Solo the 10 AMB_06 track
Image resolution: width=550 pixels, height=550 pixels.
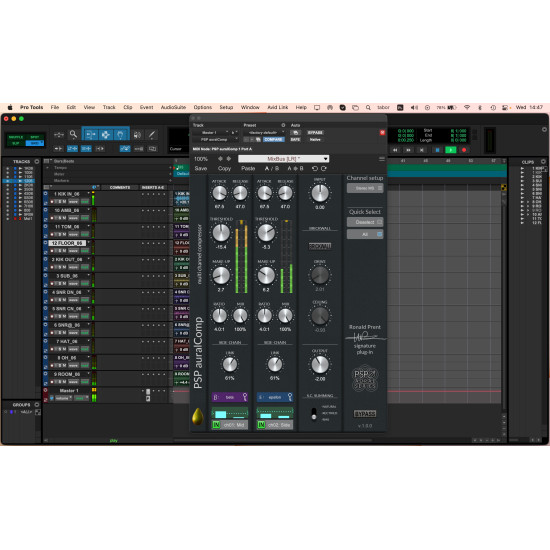coord(60,218)
